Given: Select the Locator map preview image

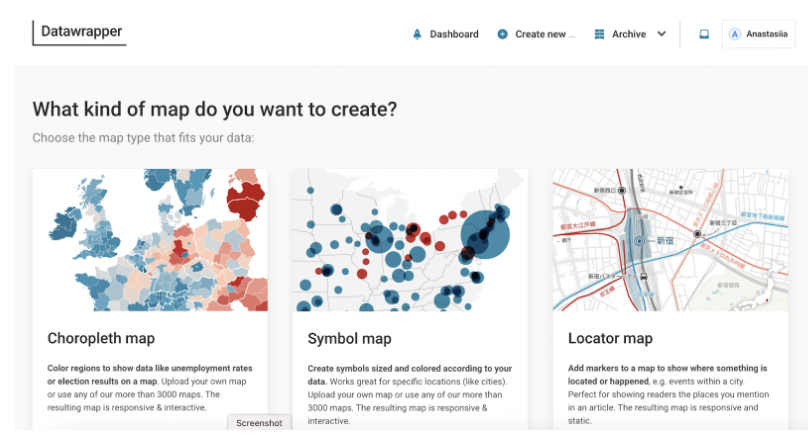Looking at the screenshot, I should pos(670,240).
